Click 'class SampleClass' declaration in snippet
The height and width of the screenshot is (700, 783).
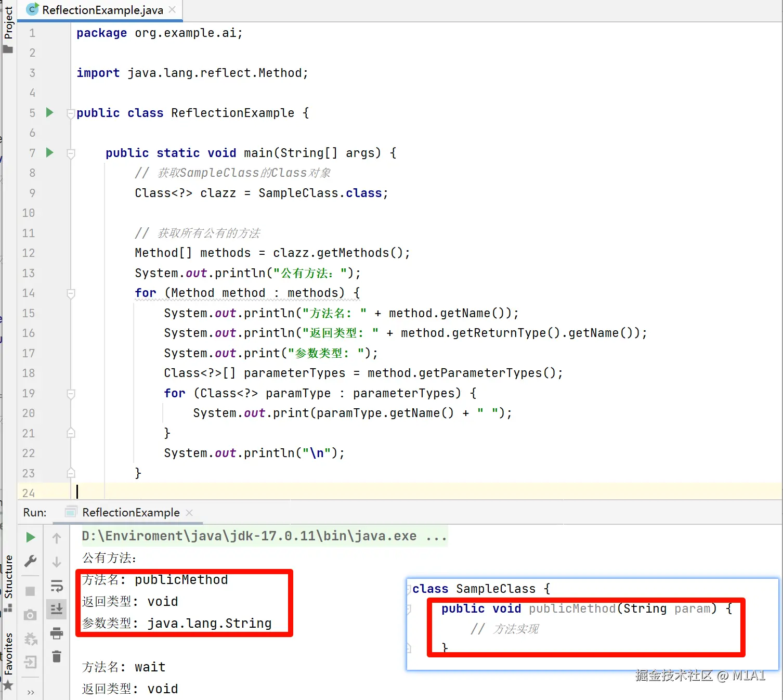click(x=474, y=589)
